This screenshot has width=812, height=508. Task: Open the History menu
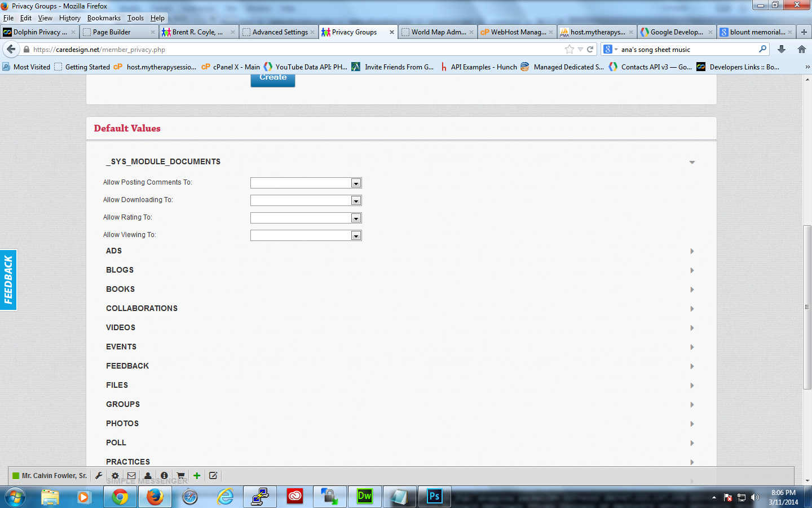pyautogui.click(x=70, y=18)
